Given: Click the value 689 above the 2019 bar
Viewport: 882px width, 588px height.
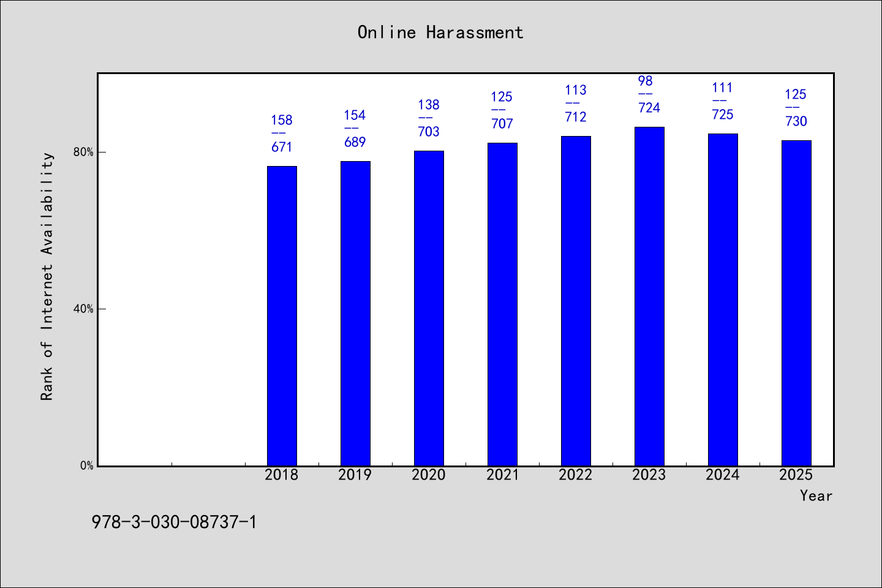Looking at the screenshot, I should [x=355, y=142].
